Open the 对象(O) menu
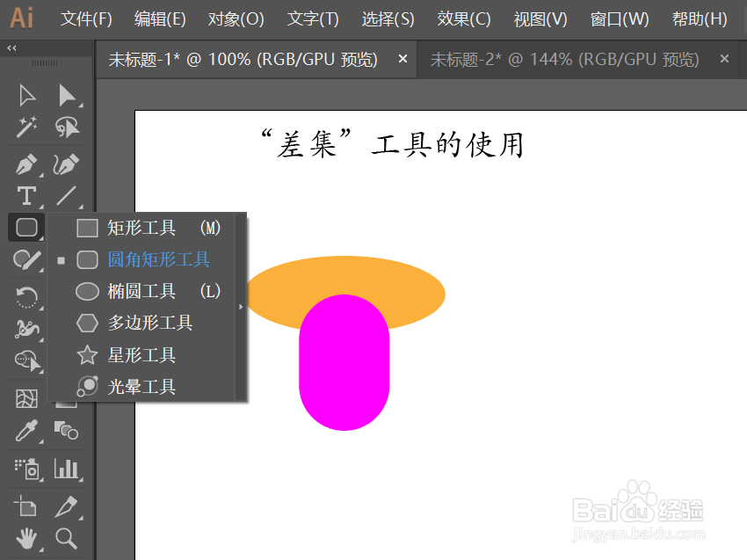747x560 pixels. coord(236,19)
